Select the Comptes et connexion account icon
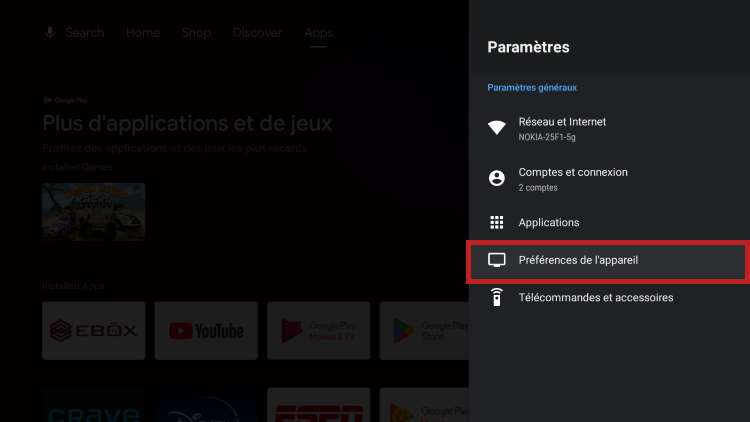Image resolution: width=750 pixels, height=422 pixels. point(496,178)
